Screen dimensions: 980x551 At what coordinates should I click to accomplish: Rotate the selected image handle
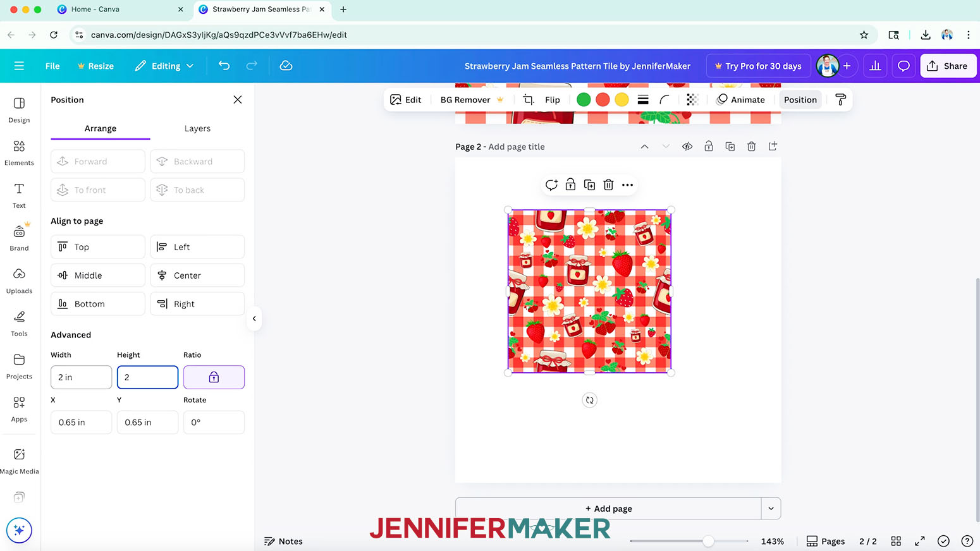[x=589, y=400]
